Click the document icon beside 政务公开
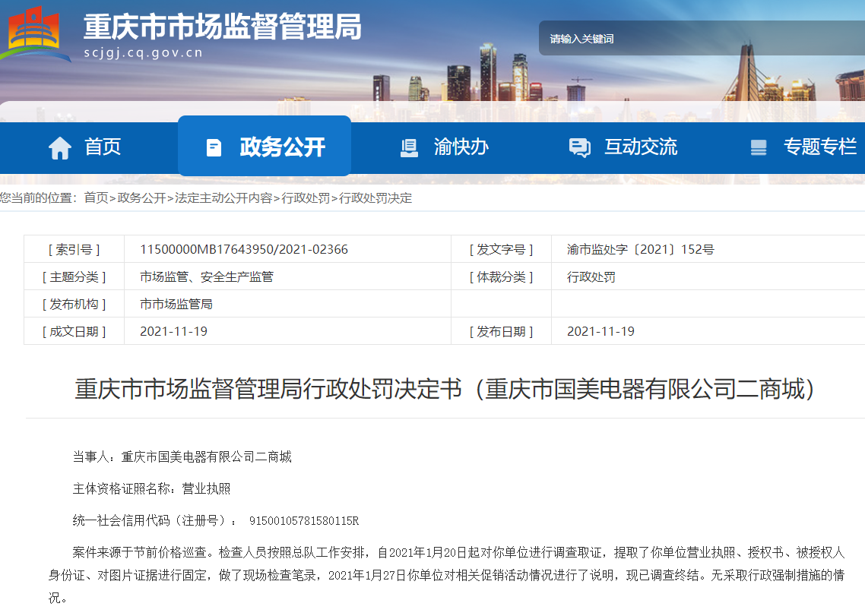 [214, 148]
